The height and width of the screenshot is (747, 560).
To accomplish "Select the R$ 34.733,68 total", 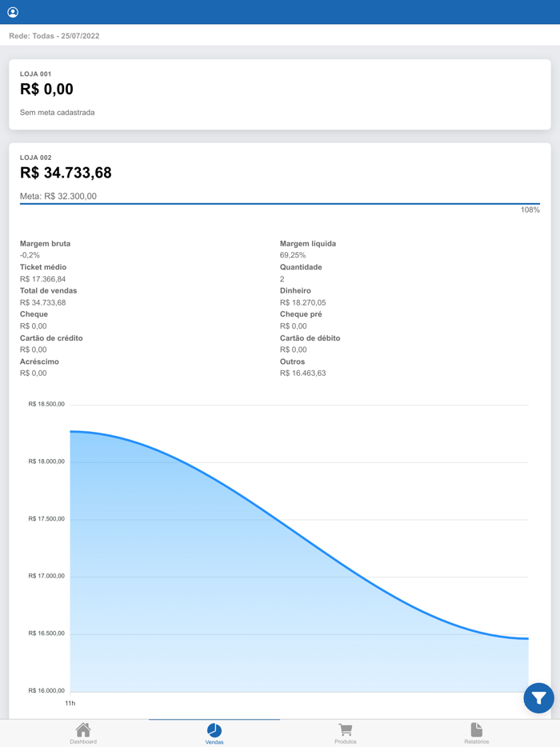I will (x=66, y=172).
